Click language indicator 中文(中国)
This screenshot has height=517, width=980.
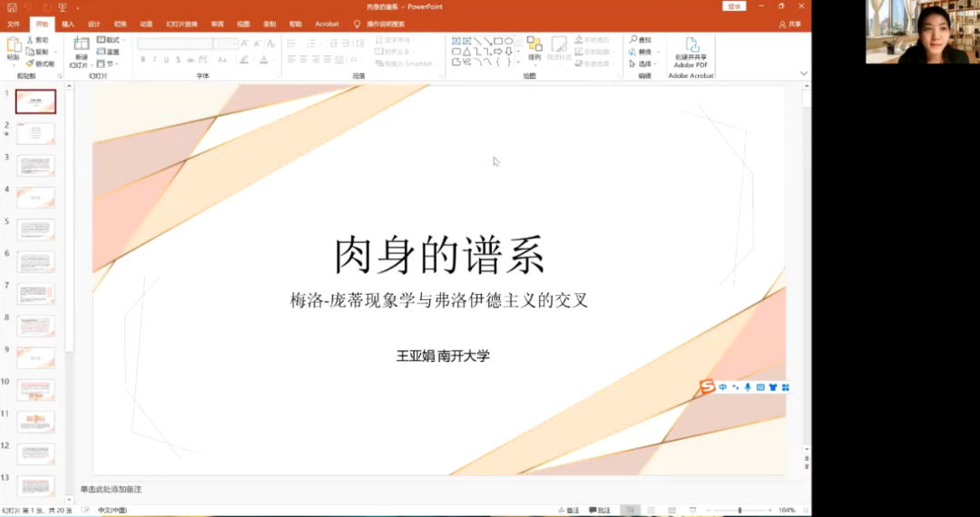pyautogui.click(x=113, y=510)
